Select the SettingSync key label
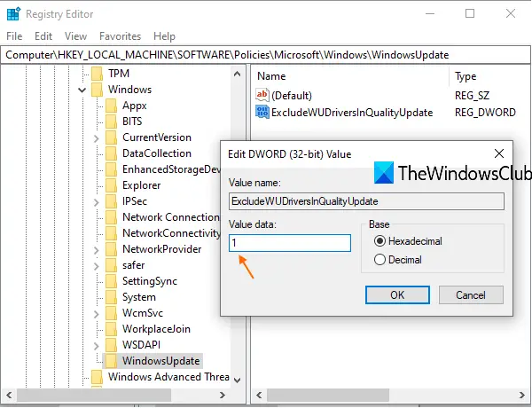 pyautogui.click(x=150, y=281)
